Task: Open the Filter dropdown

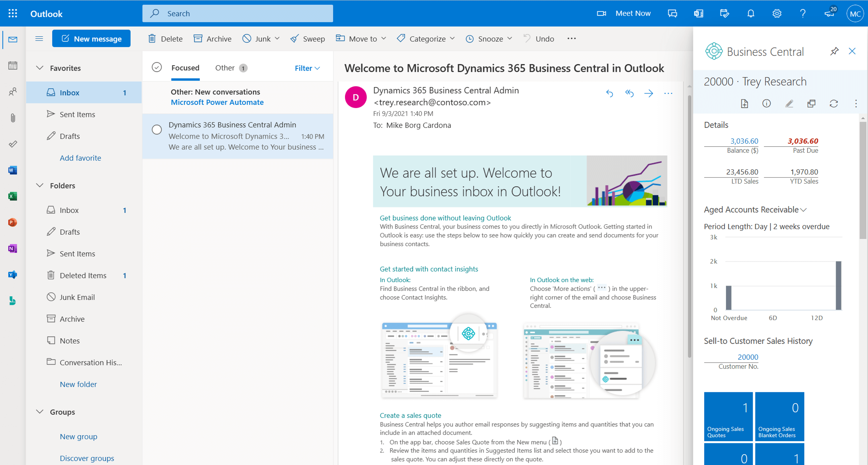Action: point(307,68)
